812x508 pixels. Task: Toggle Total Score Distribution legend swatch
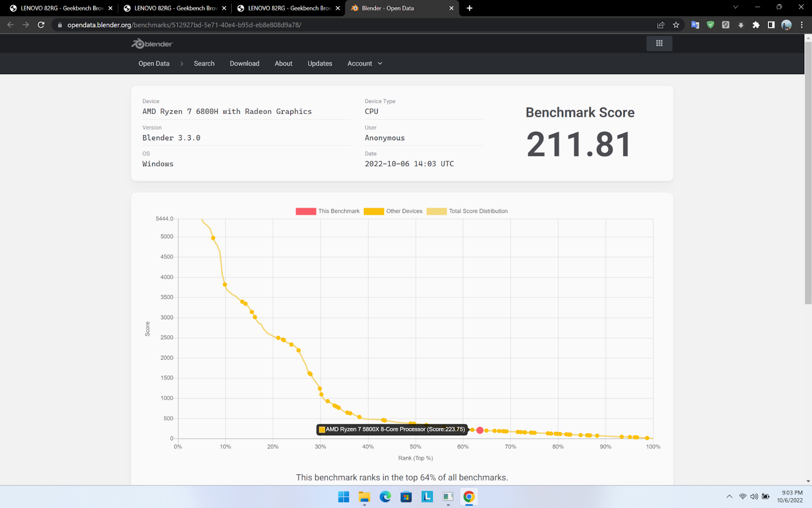coord(436,211)
